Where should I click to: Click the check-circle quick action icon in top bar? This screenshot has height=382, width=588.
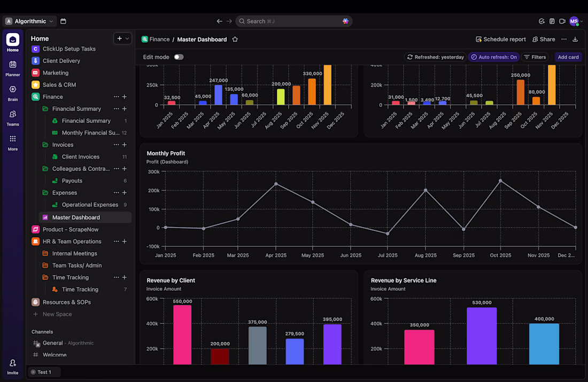pyautogui.click(x=541, y=21)
